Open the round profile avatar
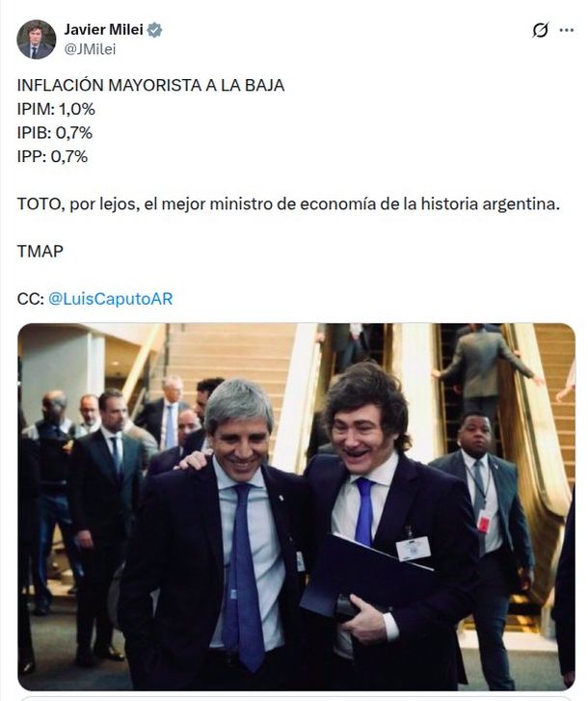 coord(37,40)
